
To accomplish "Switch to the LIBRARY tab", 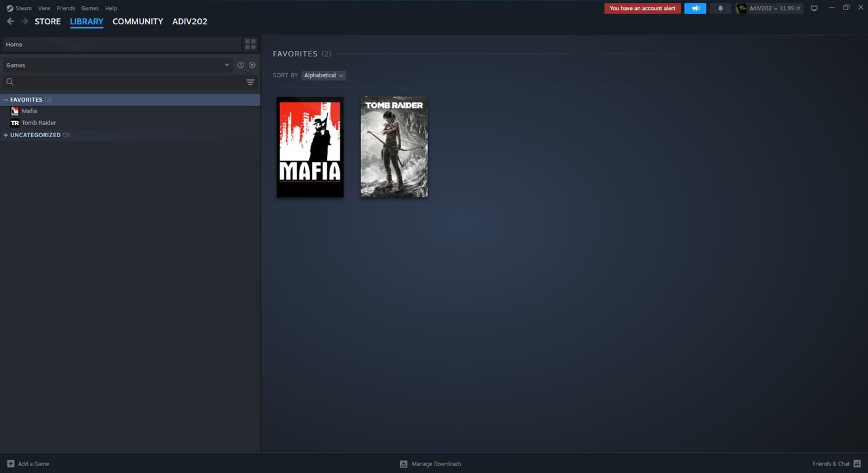I will point(87,22).
